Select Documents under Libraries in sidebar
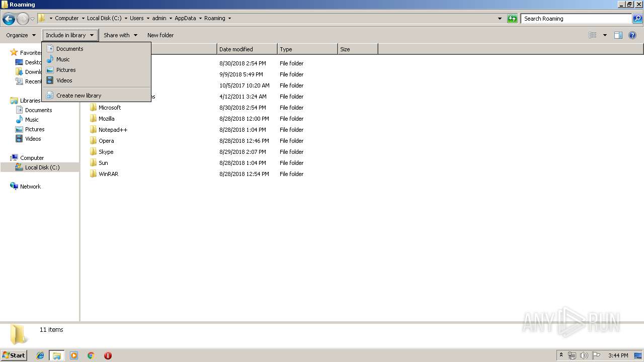The image size is (644, 362). point(38,110)
